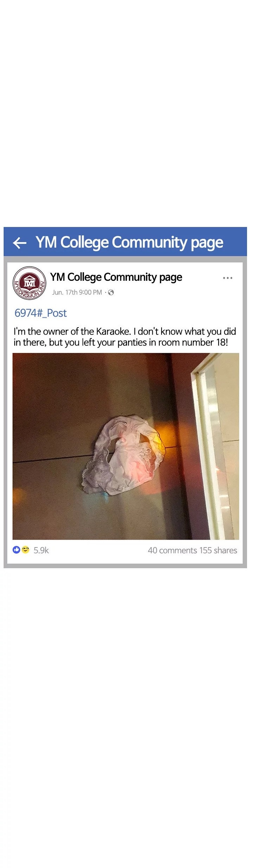Click the blue thumbs-up reaction icon
This screenshot has width=253, height=868.
[x=16, y=550]
